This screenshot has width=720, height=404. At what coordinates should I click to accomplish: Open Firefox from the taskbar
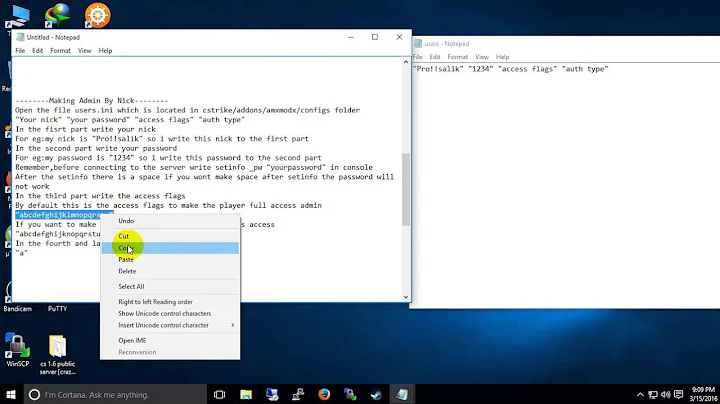324,394
